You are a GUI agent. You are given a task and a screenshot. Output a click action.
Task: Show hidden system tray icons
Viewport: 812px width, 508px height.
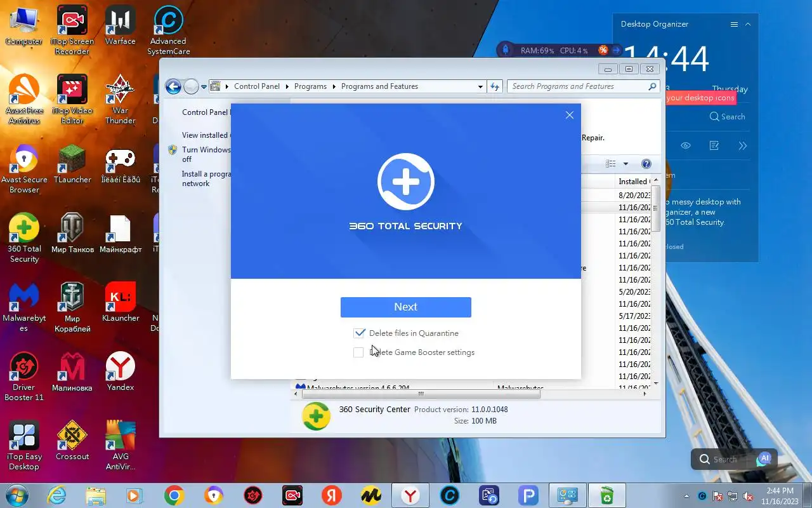tap(686, 495)
